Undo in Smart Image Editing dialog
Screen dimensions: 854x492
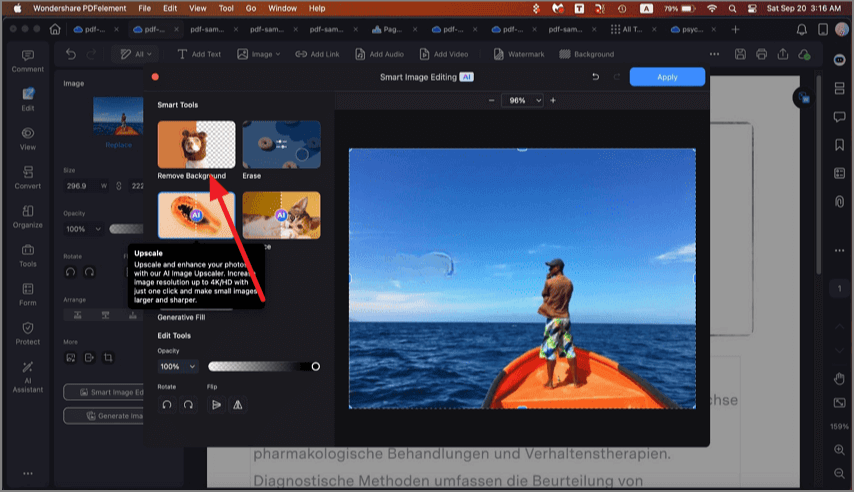(596, 77)
